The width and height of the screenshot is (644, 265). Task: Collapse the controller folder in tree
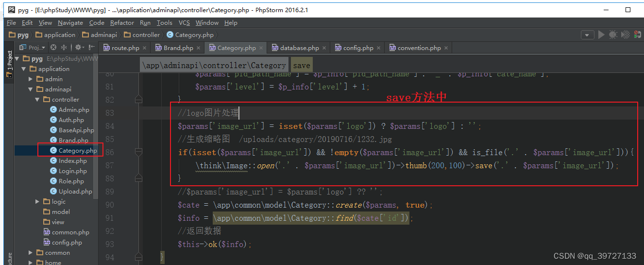[x=38, y=99]
